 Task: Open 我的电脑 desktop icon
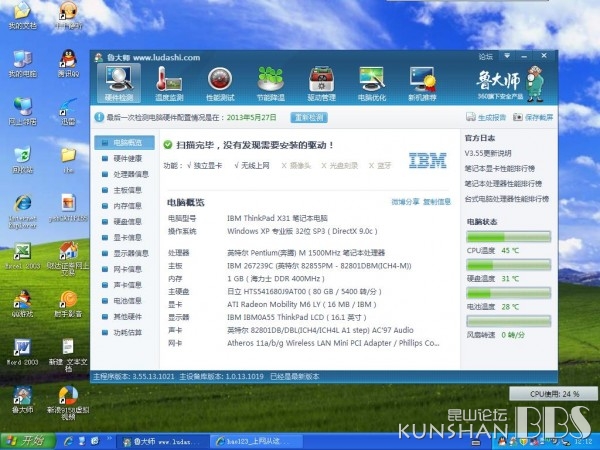tap(22, 64)
